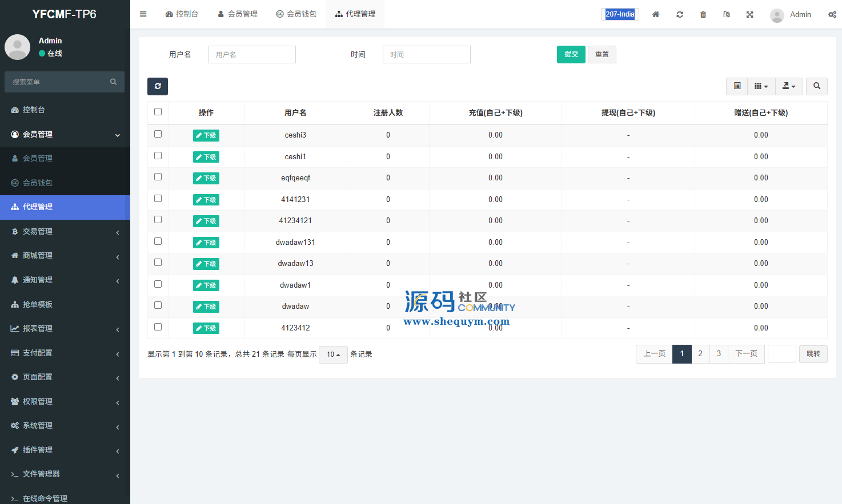
Task: Click the magnifier search icon above table
Action: click(x=817, y=86)
